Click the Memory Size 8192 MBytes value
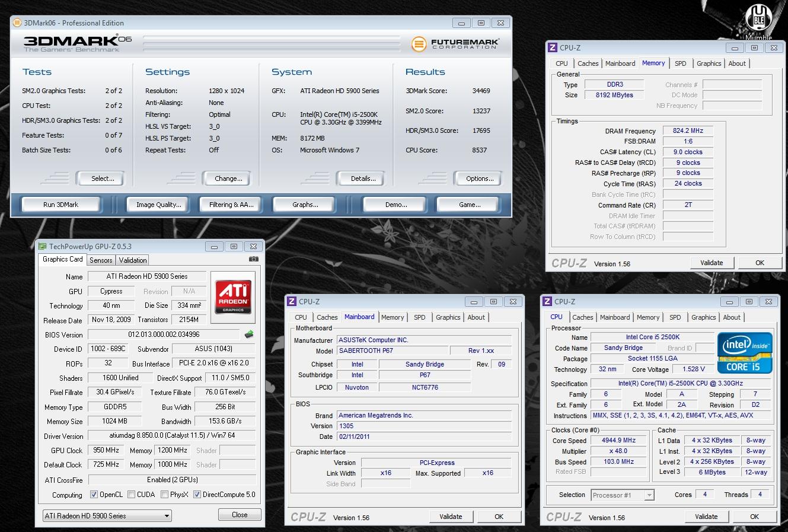The height and width of the screenshot is (532, 788). point(615,95)
